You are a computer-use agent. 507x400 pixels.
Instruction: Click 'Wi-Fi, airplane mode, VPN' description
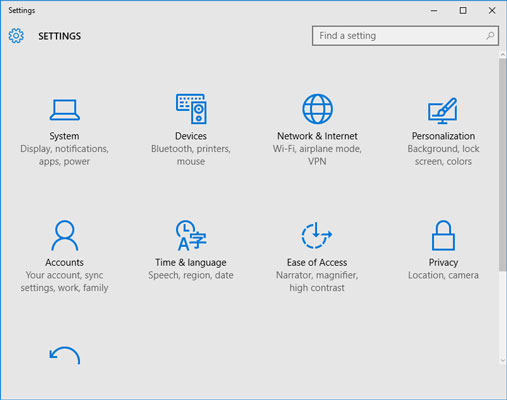pyautogui.click(x=317, y=155)
